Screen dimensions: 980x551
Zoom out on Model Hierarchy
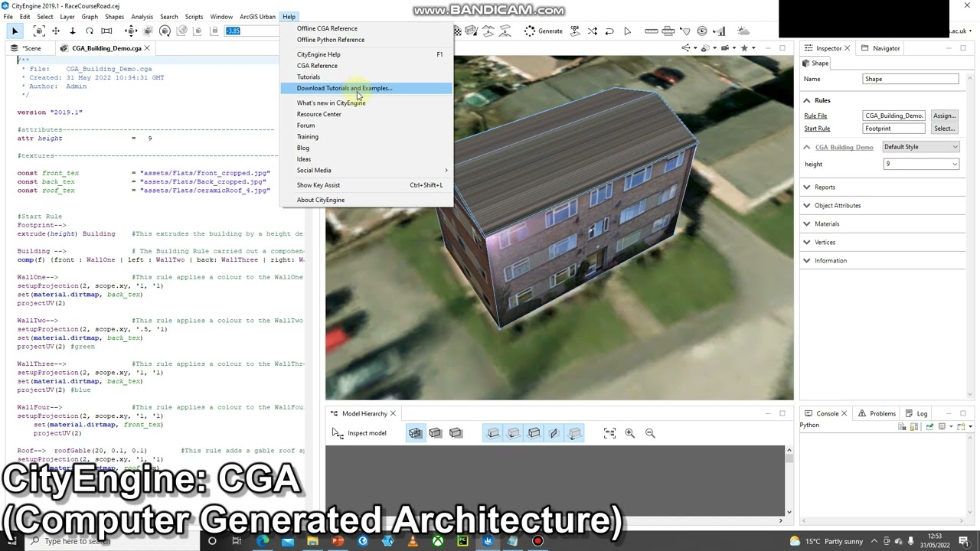click(650, 433)
